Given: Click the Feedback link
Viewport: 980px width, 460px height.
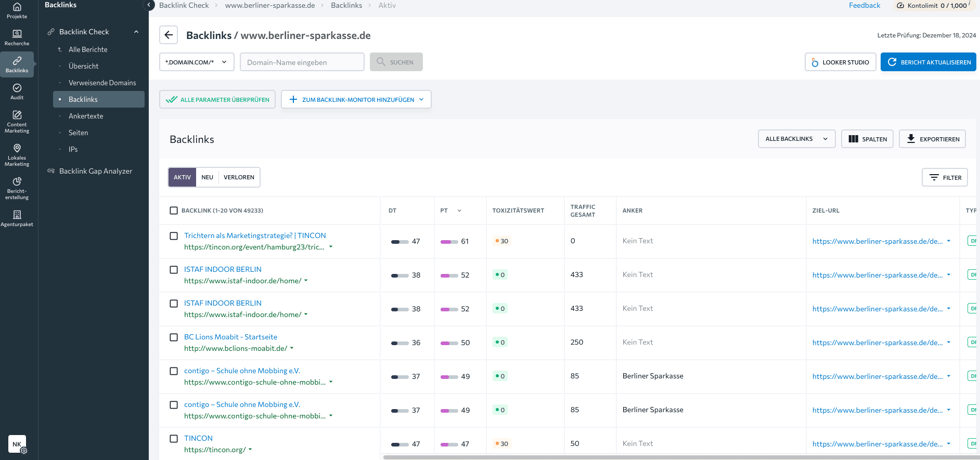Looking at the screenshot, I should point(865,5).
